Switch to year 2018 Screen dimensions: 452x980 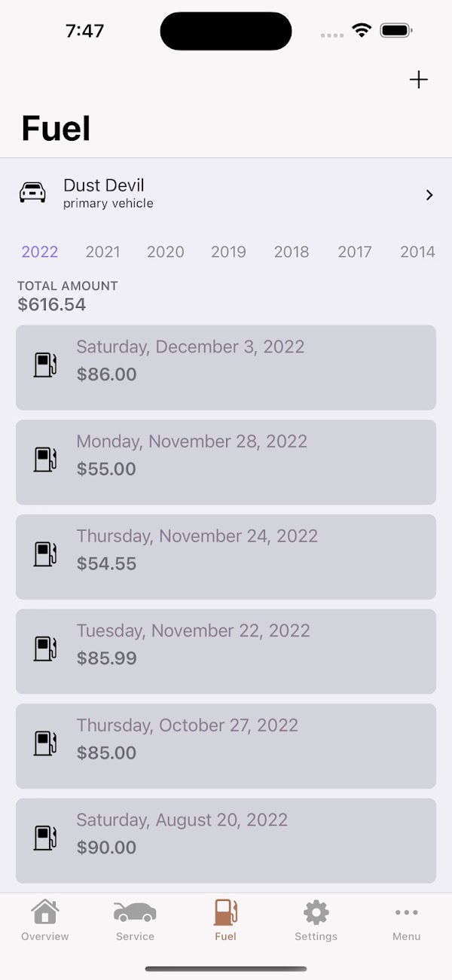[292, 252]
